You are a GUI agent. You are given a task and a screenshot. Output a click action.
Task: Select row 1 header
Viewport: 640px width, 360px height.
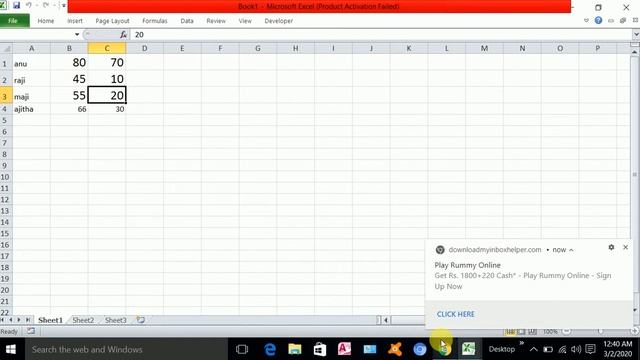point(6,63)
